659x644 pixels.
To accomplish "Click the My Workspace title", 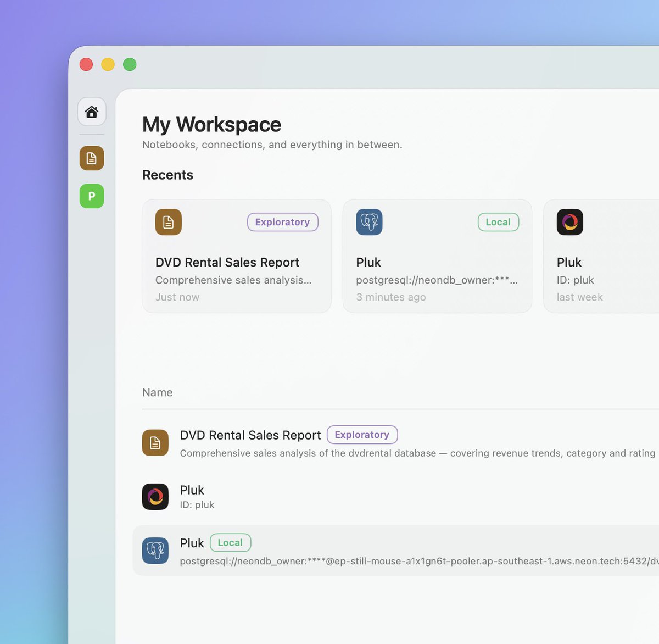I will point(212,125).
